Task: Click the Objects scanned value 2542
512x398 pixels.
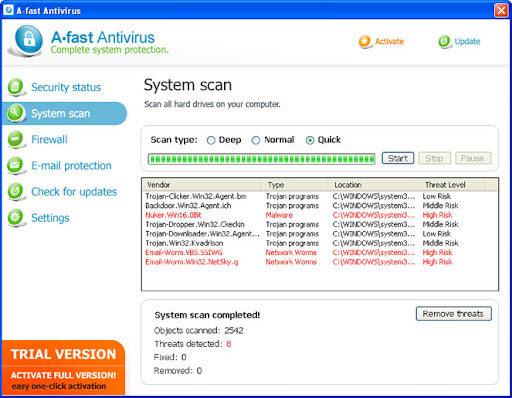Action: click(234, 330)
